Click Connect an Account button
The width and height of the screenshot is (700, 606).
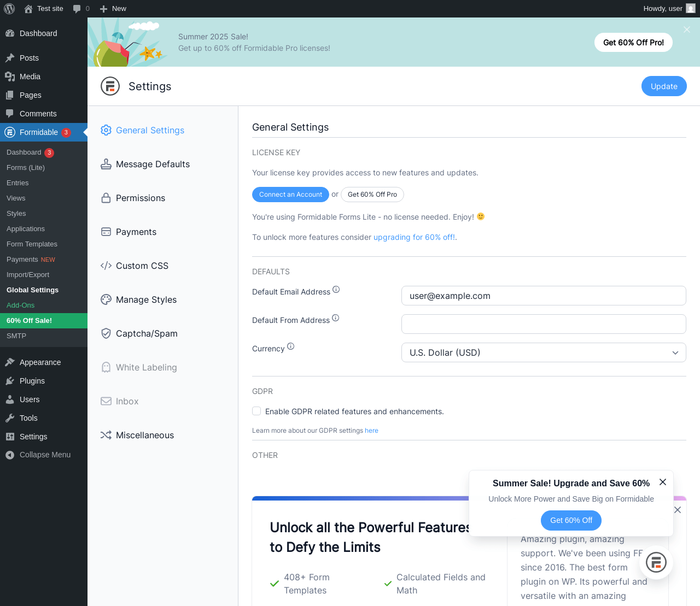290,195
